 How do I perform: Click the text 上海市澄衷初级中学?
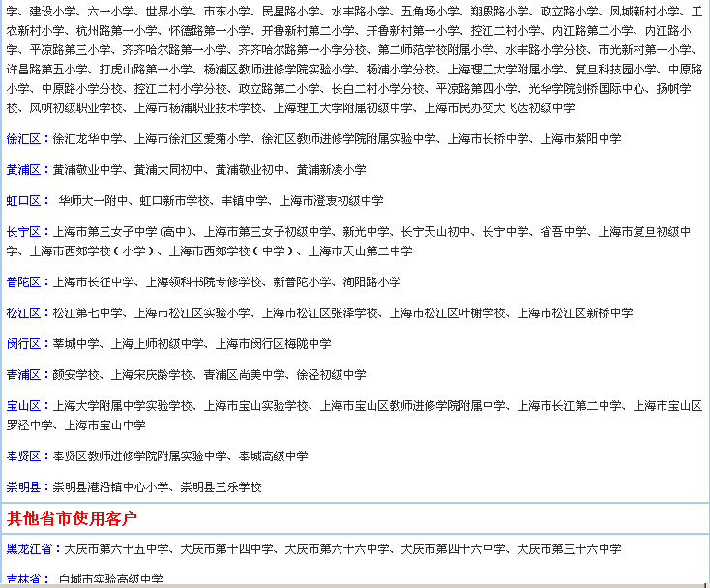click(x=332, y=200)
